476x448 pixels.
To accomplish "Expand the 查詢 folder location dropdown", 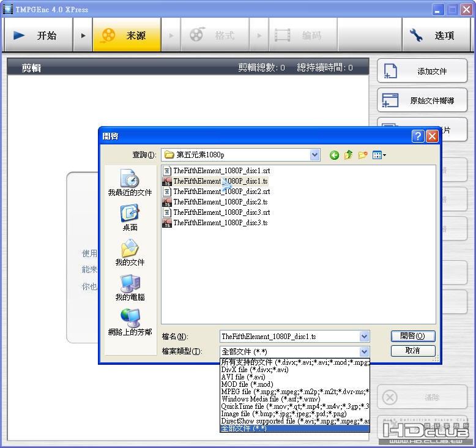I will click(x=315, y=155).
